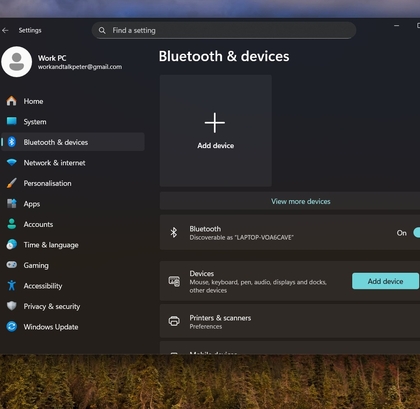Expand the Printers & scanners row
The height and width of the screenshot is (409, 420).
click(290, 321)
